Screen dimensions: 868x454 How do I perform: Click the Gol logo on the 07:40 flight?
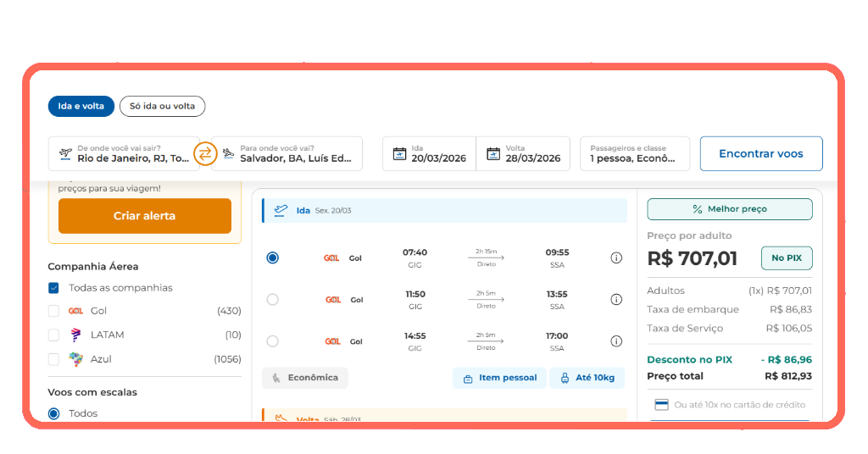point(331,258)
